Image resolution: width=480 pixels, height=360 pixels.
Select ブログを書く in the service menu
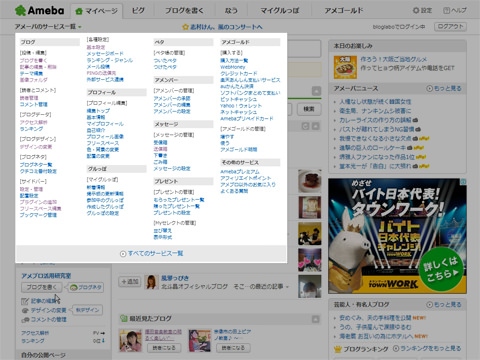click(33, 60)
